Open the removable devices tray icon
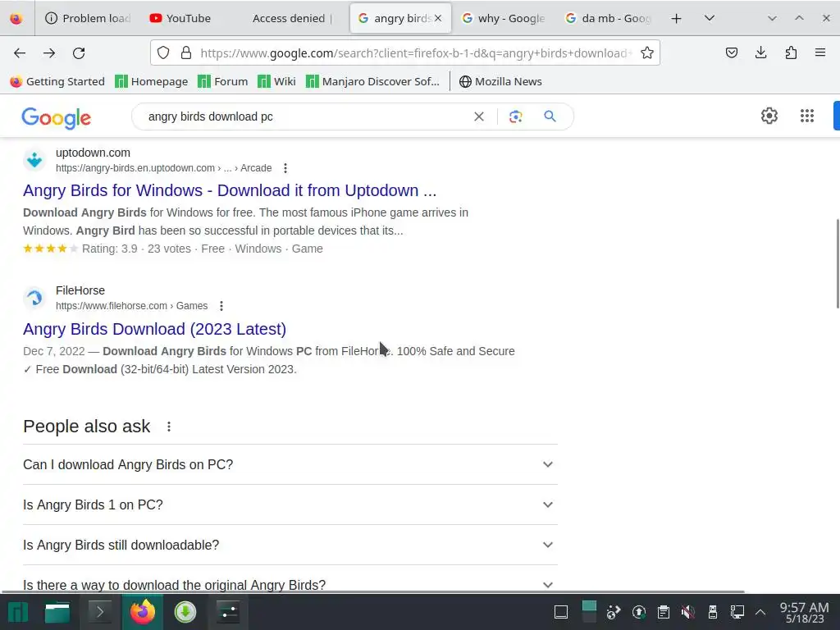 tap(713, 612)
